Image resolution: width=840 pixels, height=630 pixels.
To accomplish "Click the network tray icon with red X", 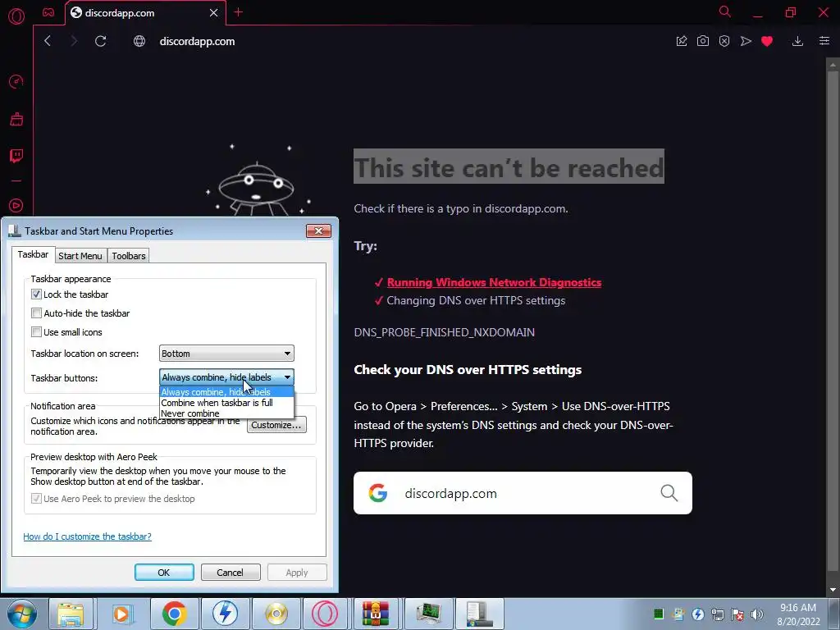I will tap(737, 614).
